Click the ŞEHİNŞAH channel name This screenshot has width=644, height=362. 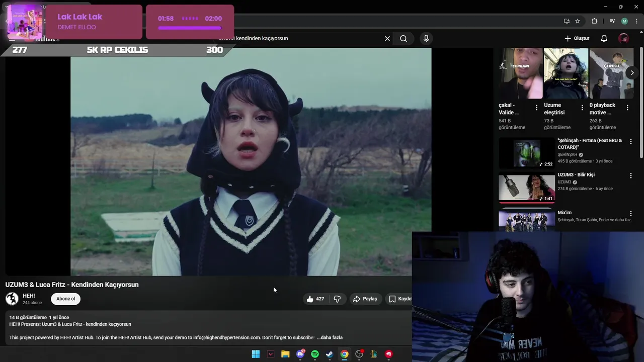click(x=568, y=154)
